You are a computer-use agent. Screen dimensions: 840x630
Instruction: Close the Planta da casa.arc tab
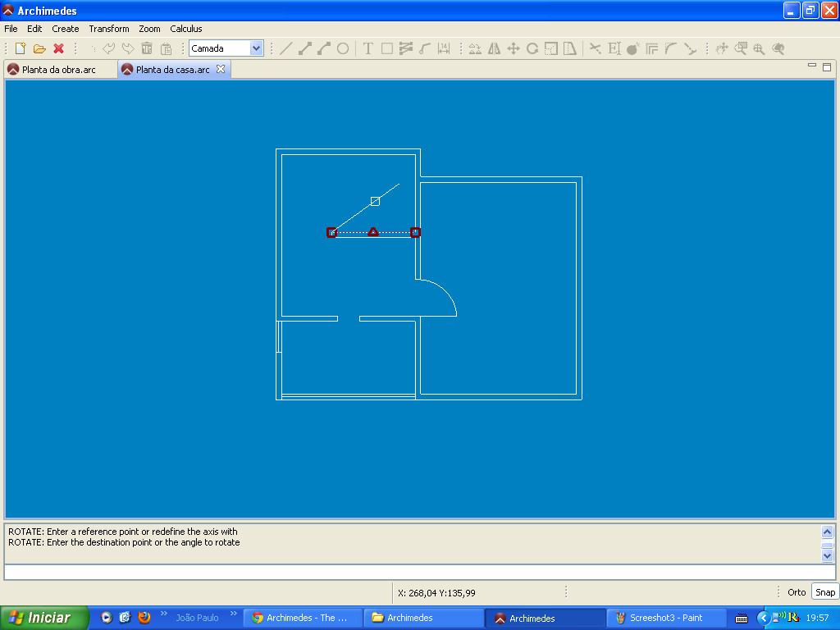coord(221,69)
